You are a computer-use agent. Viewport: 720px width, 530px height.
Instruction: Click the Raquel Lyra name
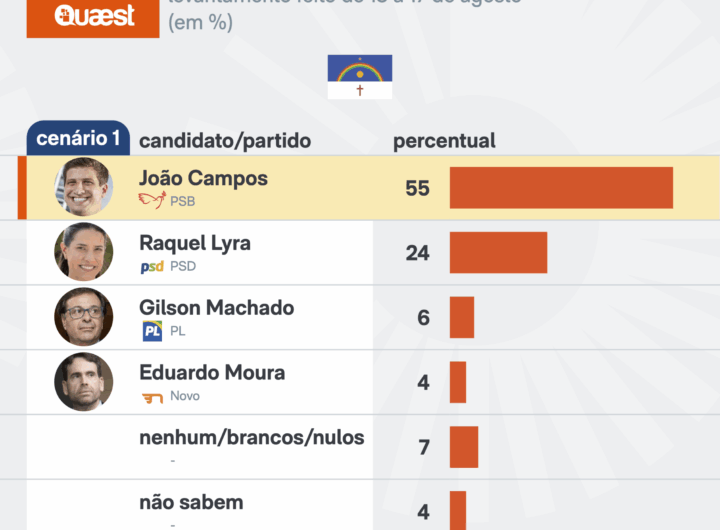point(195,243)
